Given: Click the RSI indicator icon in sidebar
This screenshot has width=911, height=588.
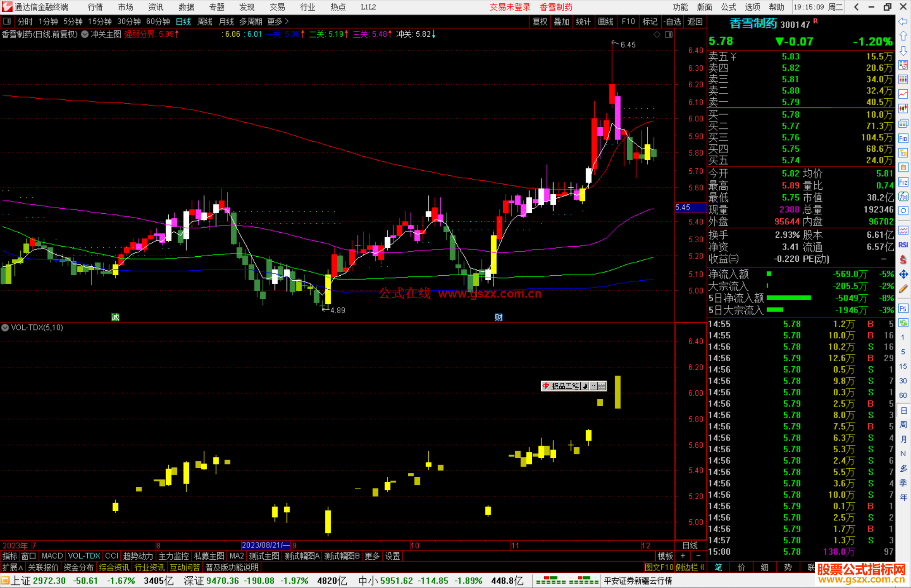Looking at the screenshot, I should (x=903, y=245).
